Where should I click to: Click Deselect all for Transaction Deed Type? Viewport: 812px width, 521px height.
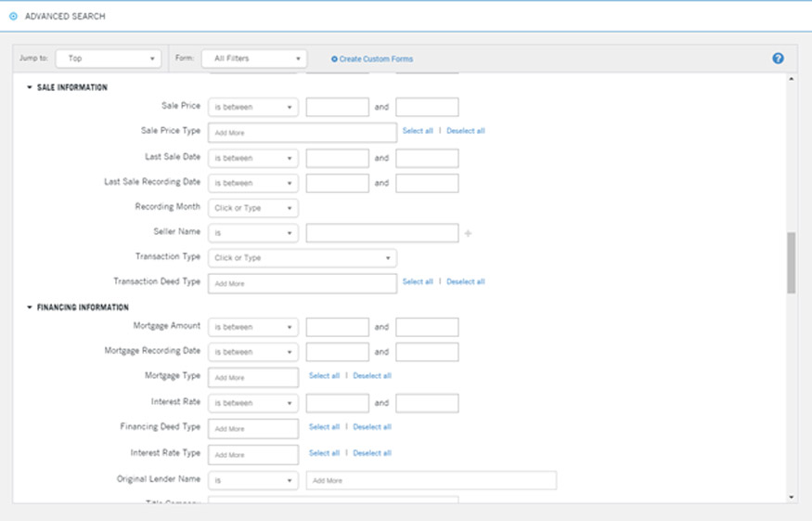466,281
